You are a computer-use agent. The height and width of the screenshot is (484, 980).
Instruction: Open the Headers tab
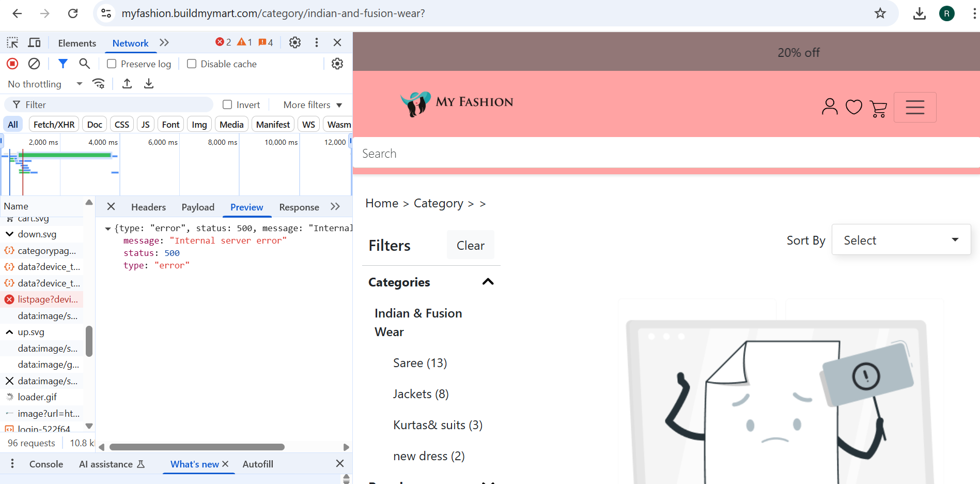click(148, 207)
